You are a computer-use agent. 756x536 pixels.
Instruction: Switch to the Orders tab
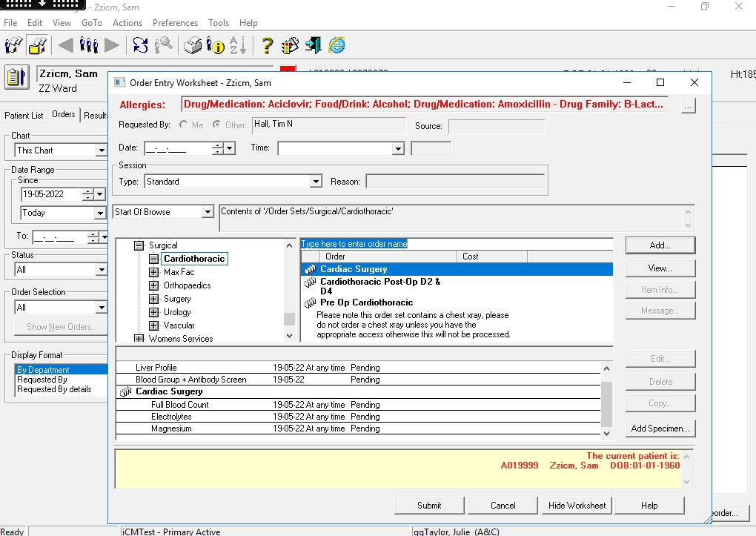click(x=64, y=114)
